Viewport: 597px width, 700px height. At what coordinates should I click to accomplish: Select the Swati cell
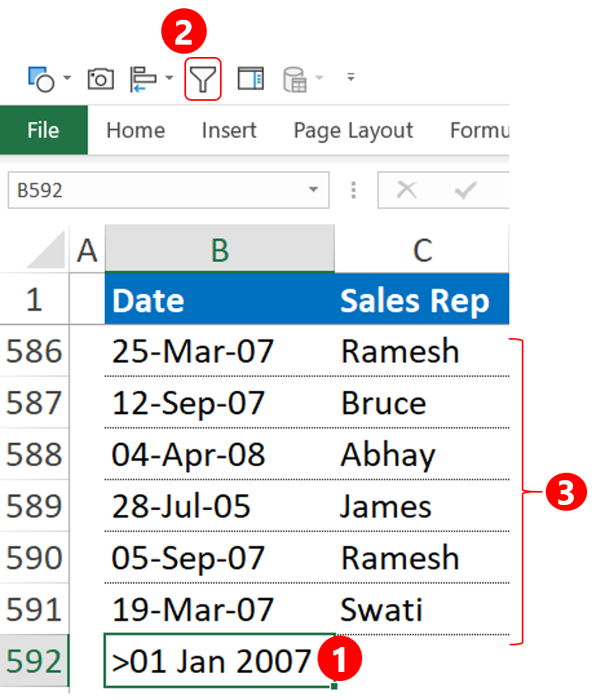pos(422,609)
